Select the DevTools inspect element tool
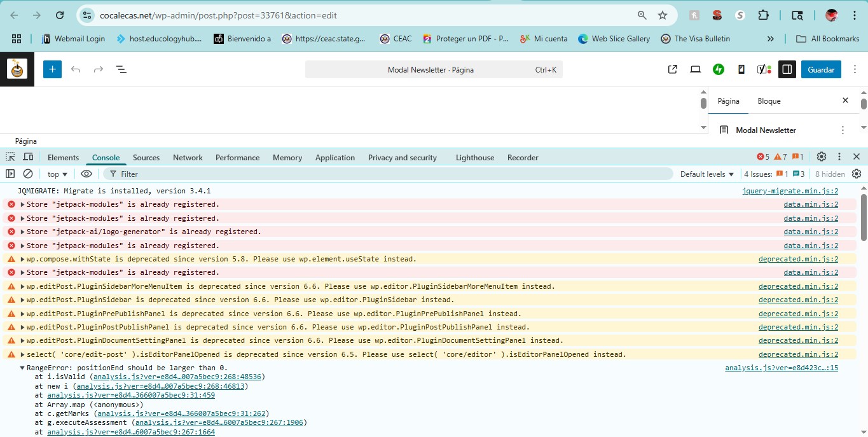 (10, 157)
